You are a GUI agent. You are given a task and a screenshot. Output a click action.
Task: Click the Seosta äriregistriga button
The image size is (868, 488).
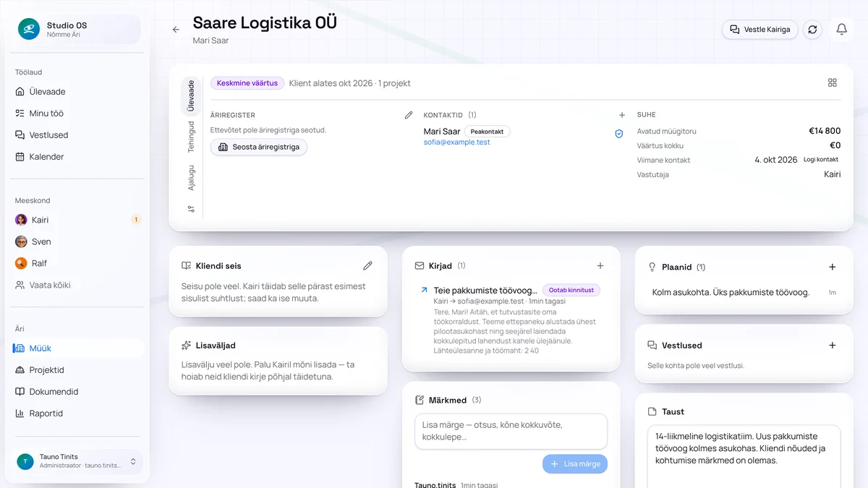point(259,147)
